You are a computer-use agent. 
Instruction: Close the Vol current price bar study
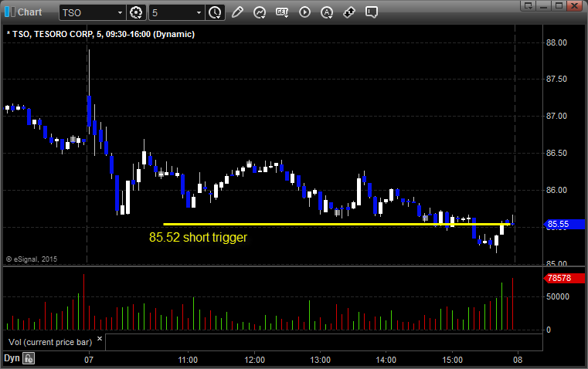pos(100,338)
